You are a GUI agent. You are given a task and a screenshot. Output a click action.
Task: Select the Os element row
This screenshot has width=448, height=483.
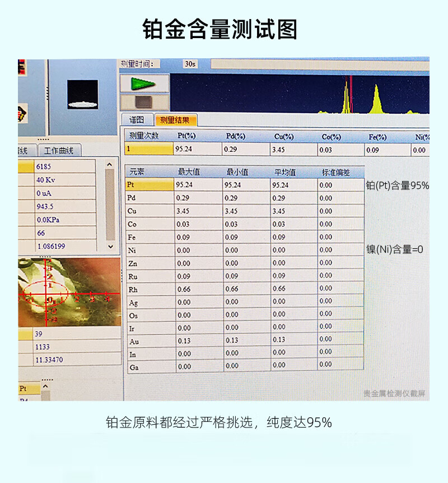tap(245, 315)
